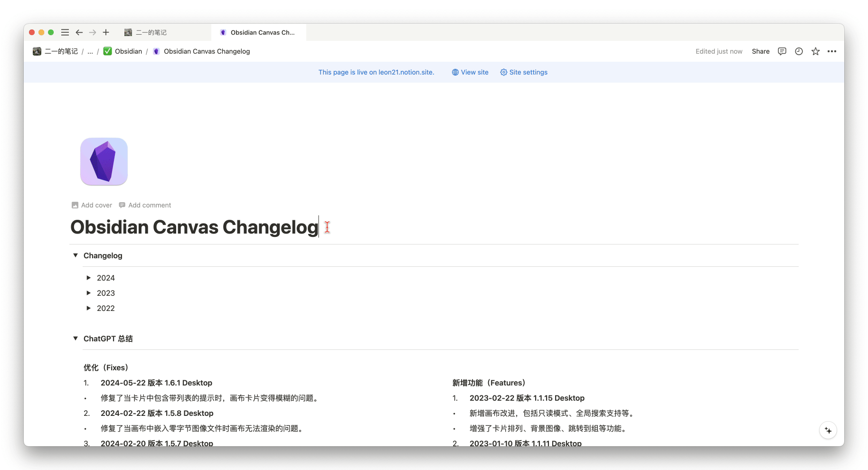The width and height of the screenshot is (868, 470).
Task: Click the workspace avatar in breadcrumb
Action: pos(37,51)
